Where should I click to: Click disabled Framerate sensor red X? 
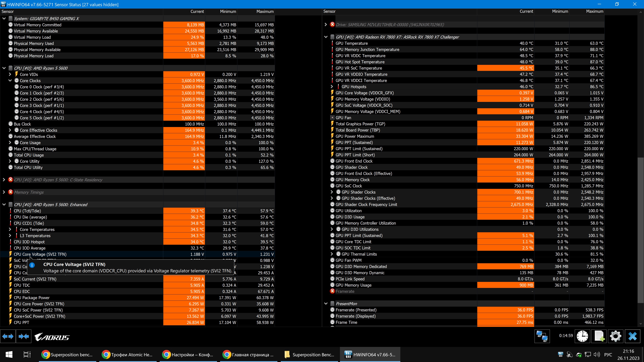332,291
